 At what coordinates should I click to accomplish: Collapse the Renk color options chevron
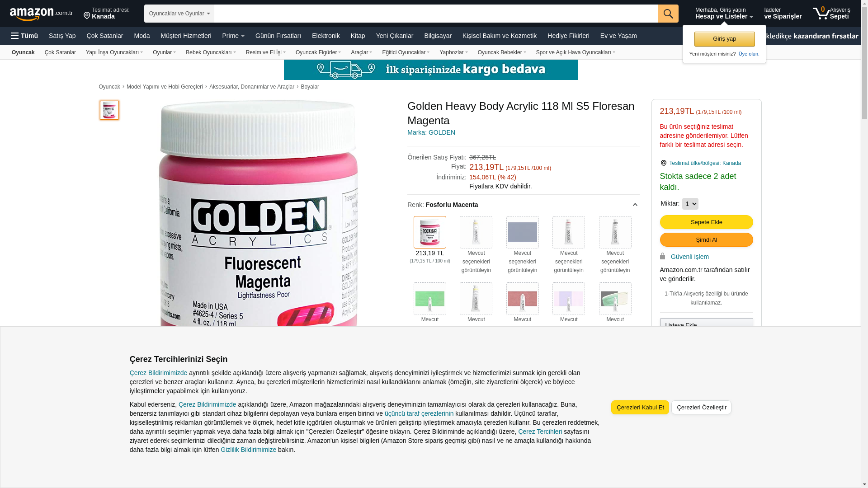pyautogui.click(x=635, y=205)
